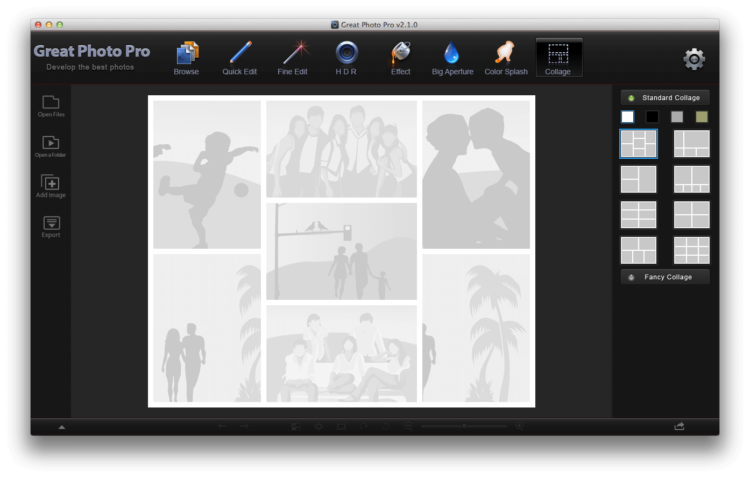750x478 pixels.
Task: Select the bottom-right collage cell with the large palm tree
Action: [x=476, y=328]
